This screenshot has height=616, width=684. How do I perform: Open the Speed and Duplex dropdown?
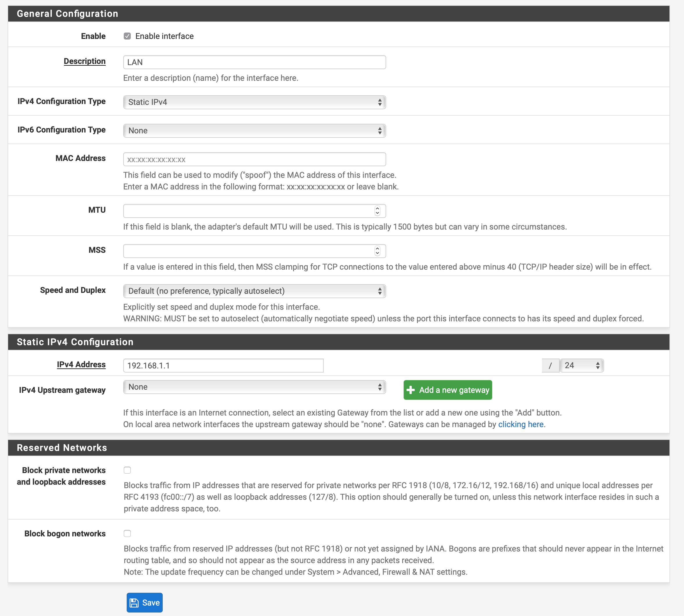[254, 291]
